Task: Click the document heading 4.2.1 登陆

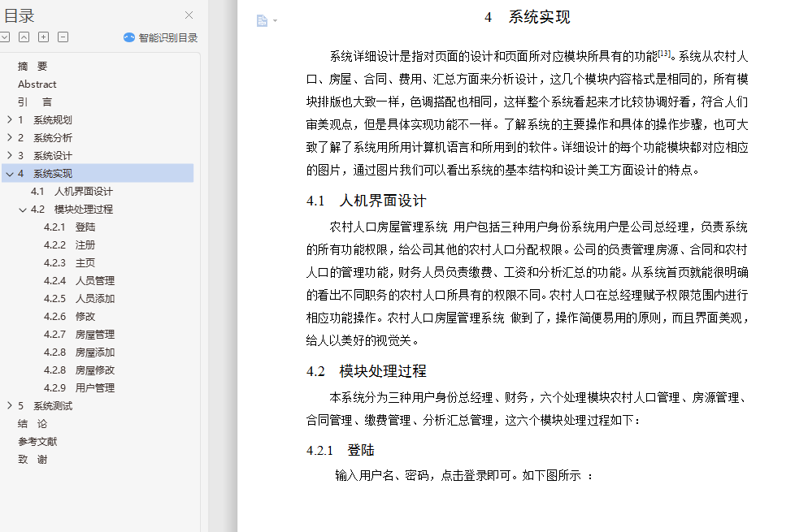Action: [x=340, y=450]
